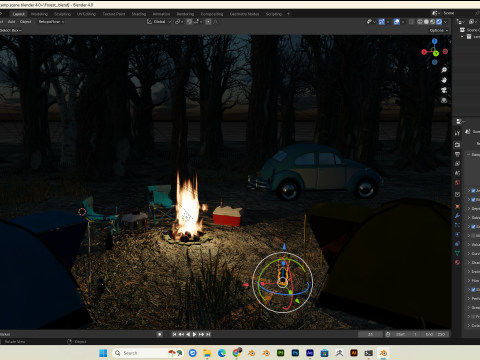Click the Scene name field in top bar
The height and width of the screenshot is (360, 480).
[457, 13]
